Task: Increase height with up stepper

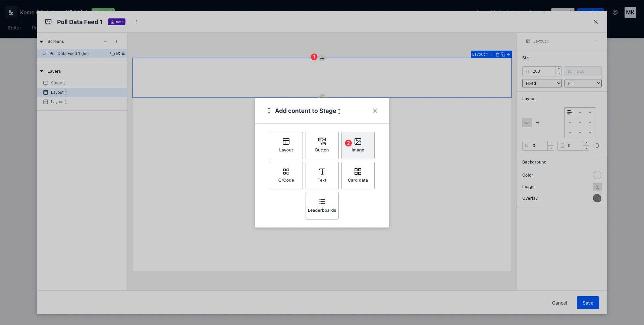Action: tap(558, 69)
